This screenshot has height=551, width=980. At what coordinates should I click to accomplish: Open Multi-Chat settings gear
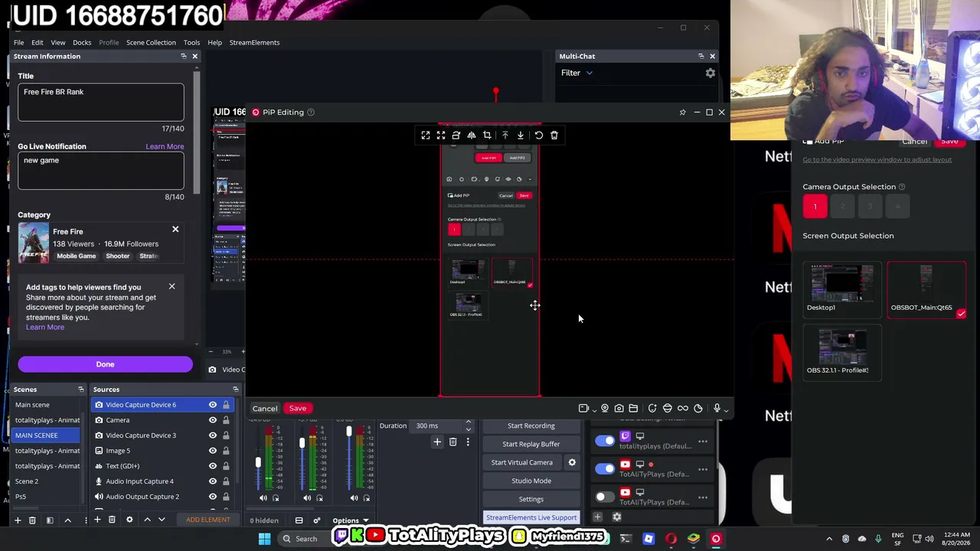(710, 73)
